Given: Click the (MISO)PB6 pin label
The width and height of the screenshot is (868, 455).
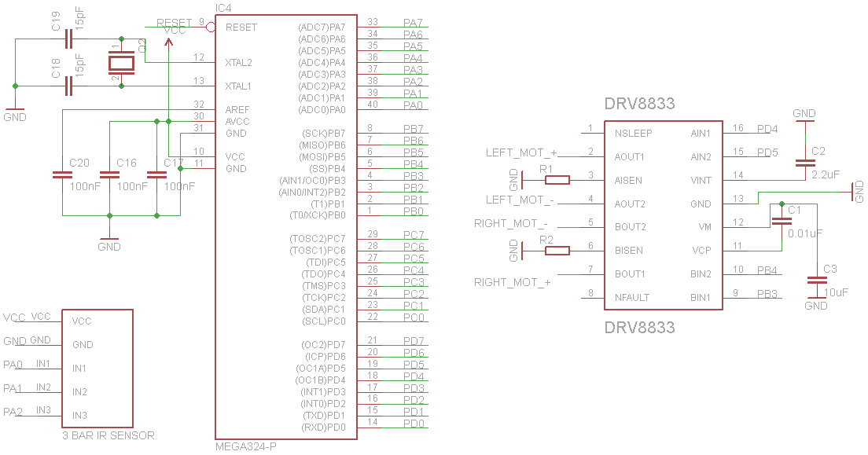Looking at the screenshot, I should (x=322, y=145).
